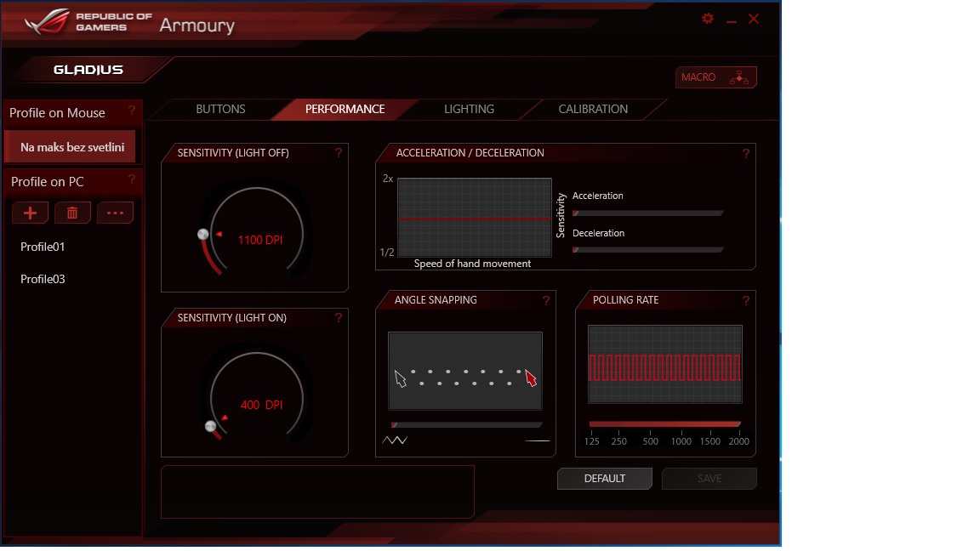Delete the selected PC profile

[x=72, y=213]
